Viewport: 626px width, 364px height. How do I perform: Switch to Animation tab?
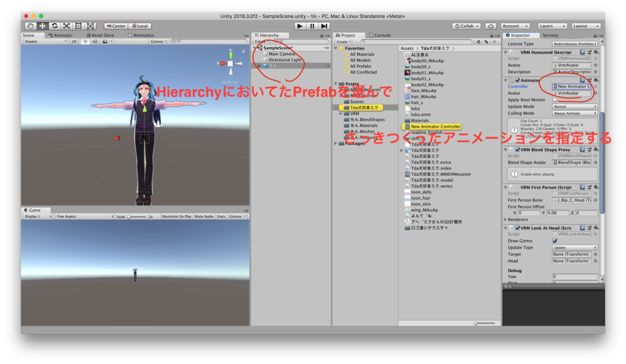[x=141, y=35]
